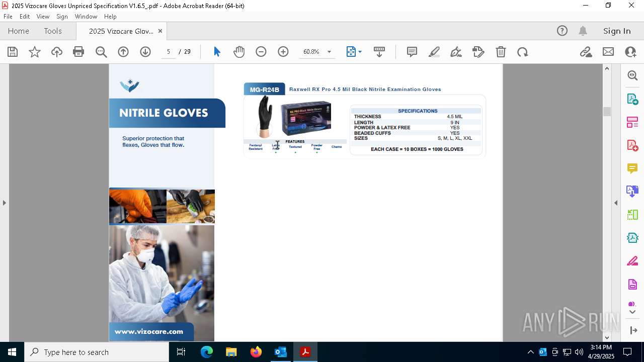Click the document scrollbar down arrow
Image resolution: width=644 pixels, height=362 pixels.
(607, 337)
